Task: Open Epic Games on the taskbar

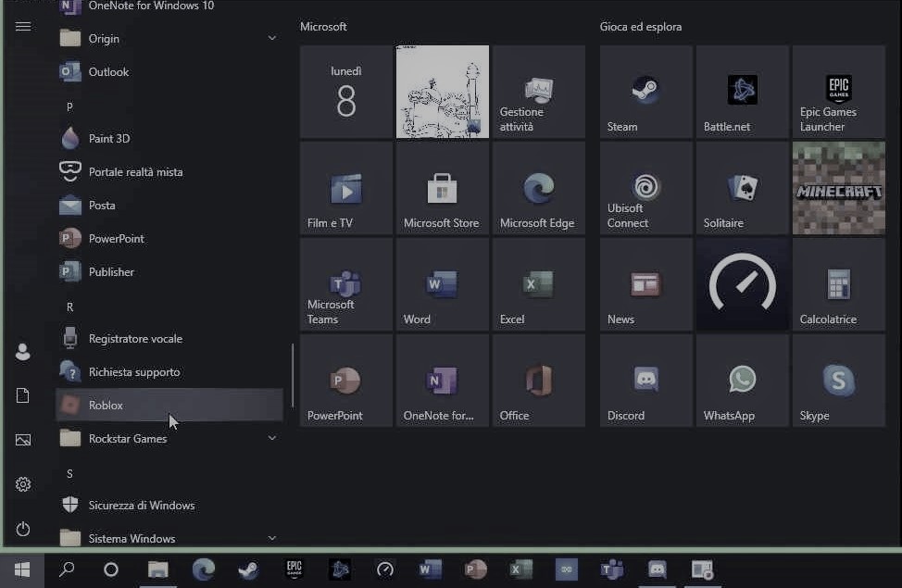Action: coord(294,570)
